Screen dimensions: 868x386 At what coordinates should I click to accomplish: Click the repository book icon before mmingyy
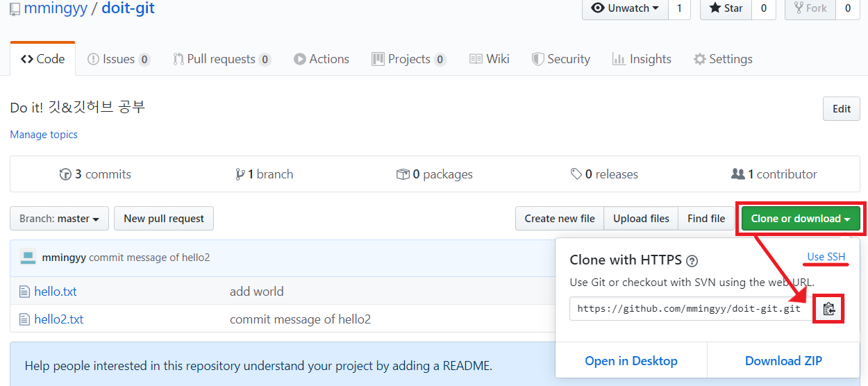pyautogui.click(x=15, y=9)
